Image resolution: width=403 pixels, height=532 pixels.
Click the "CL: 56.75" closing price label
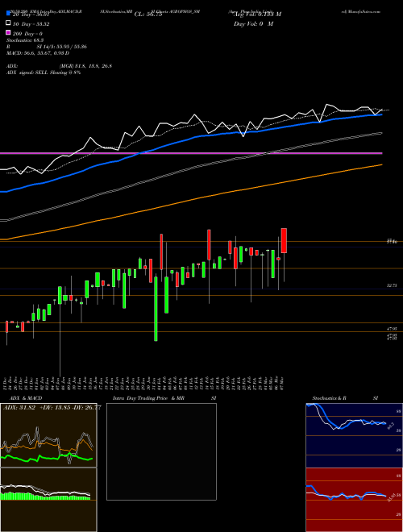[148, 15]
